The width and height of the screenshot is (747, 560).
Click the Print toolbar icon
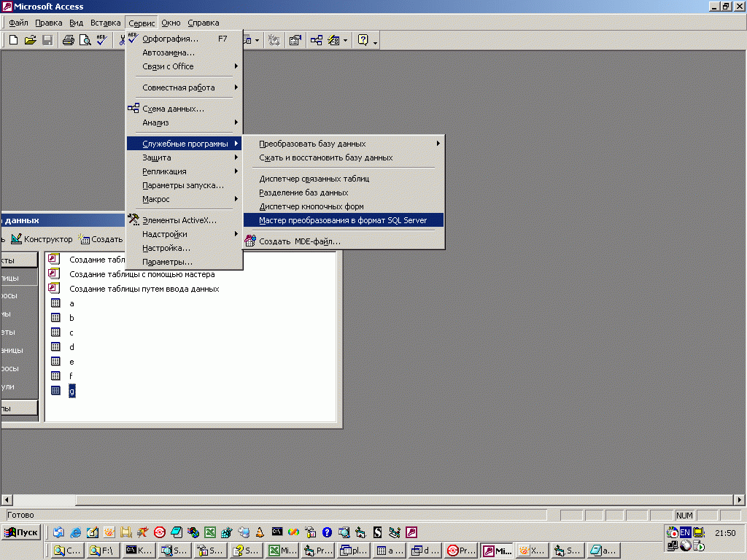click(x=69, y=40)
